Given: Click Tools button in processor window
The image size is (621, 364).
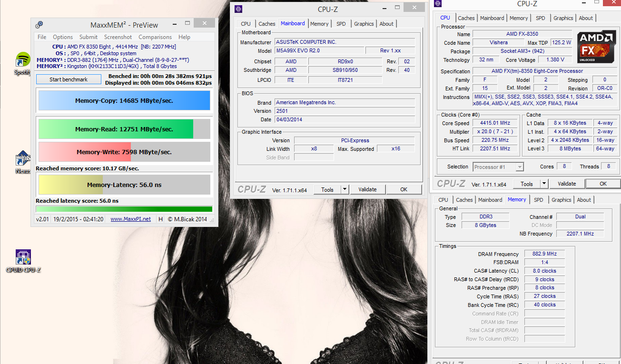Looking at the screenshot, I should 527,184.
